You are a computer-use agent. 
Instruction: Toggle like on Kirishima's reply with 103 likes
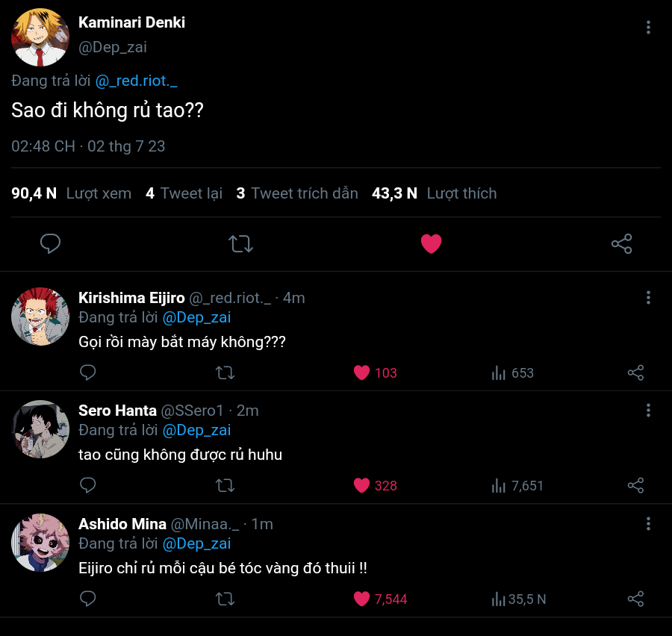pos(361,372)
